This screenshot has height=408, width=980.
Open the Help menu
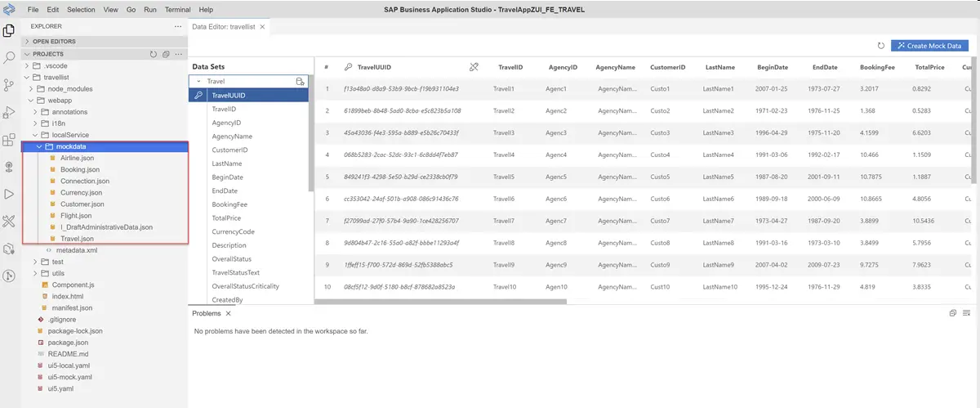tap(206, 9)
